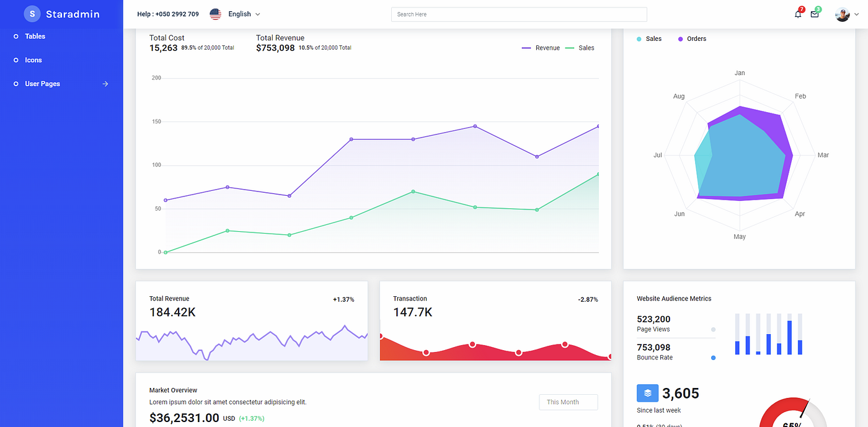868x427 pixels.
Task: Open the This Month dropdown
Action: coord(569,402)
